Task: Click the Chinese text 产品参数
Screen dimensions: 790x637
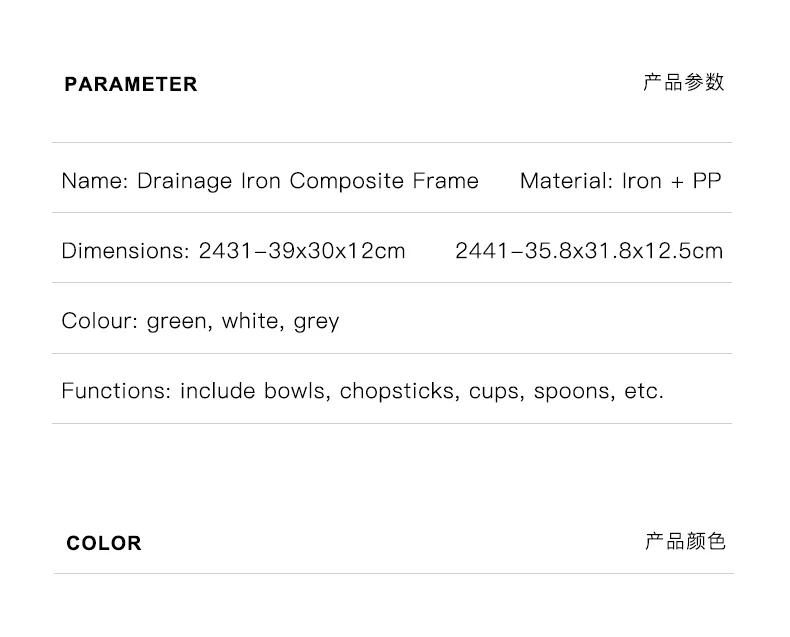Action: click(683, 83)
